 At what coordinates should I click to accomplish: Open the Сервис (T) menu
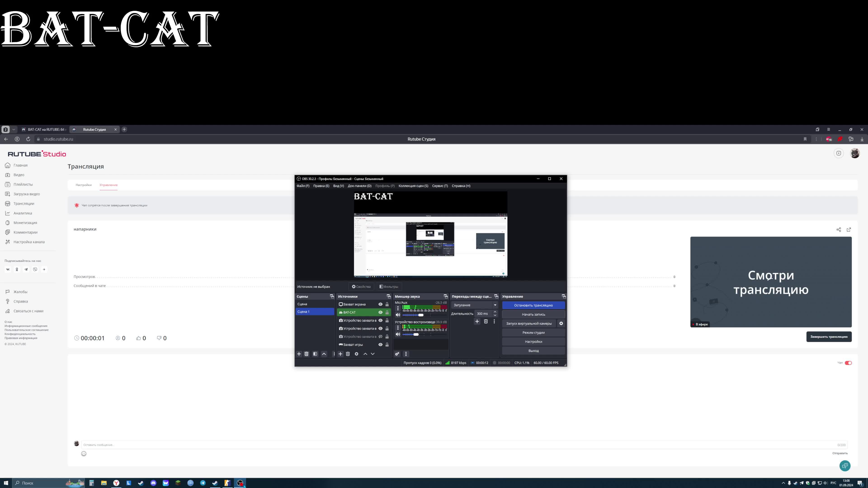[x=440, y=186]
